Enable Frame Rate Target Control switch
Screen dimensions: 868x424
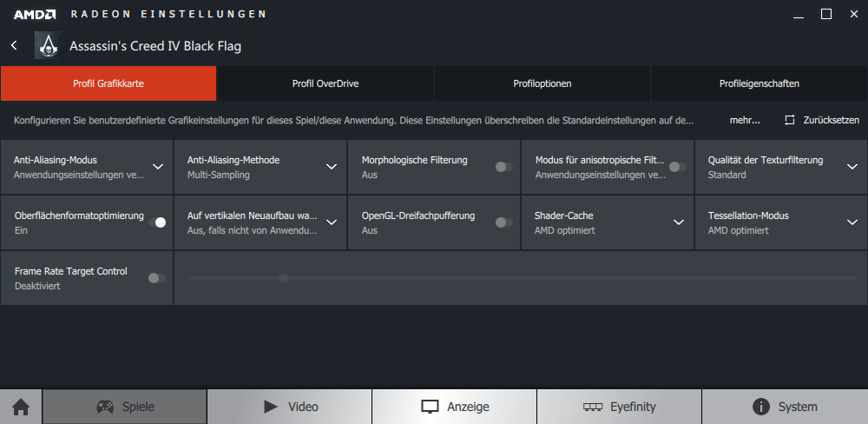coord(157,278)
